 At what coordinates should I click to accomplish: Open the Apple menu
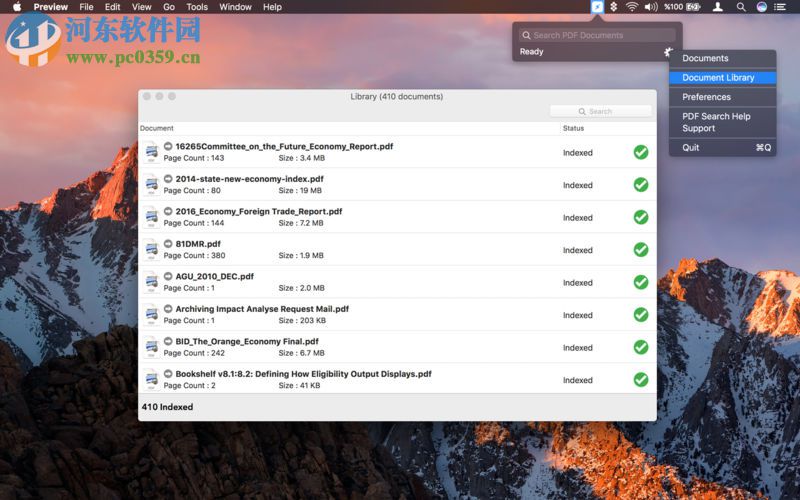coord(17,7)
